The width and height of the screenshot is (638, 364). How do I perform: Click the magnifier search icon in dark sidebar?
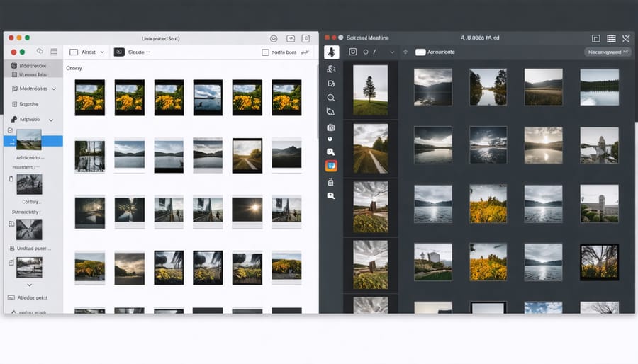[331, 98]
